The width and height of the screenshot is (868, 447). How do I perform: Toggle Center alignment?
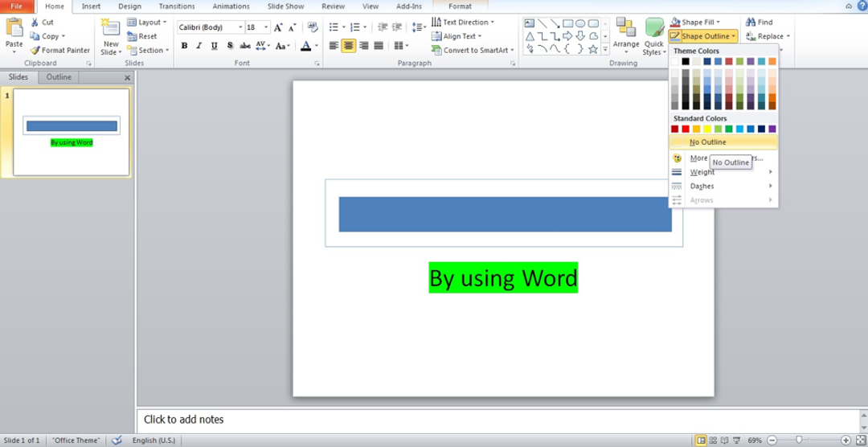coord(348,46)
